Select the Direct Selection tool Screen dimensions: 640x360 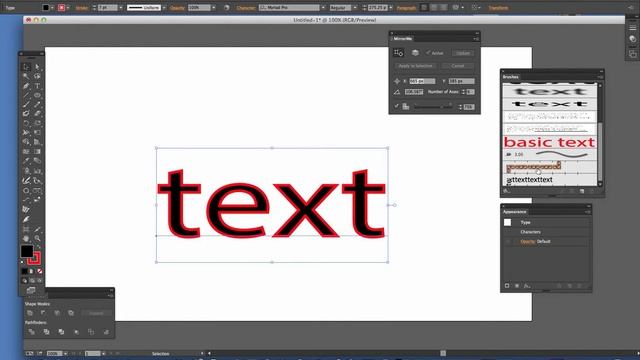pyautogui.click(x=37, y=67)
